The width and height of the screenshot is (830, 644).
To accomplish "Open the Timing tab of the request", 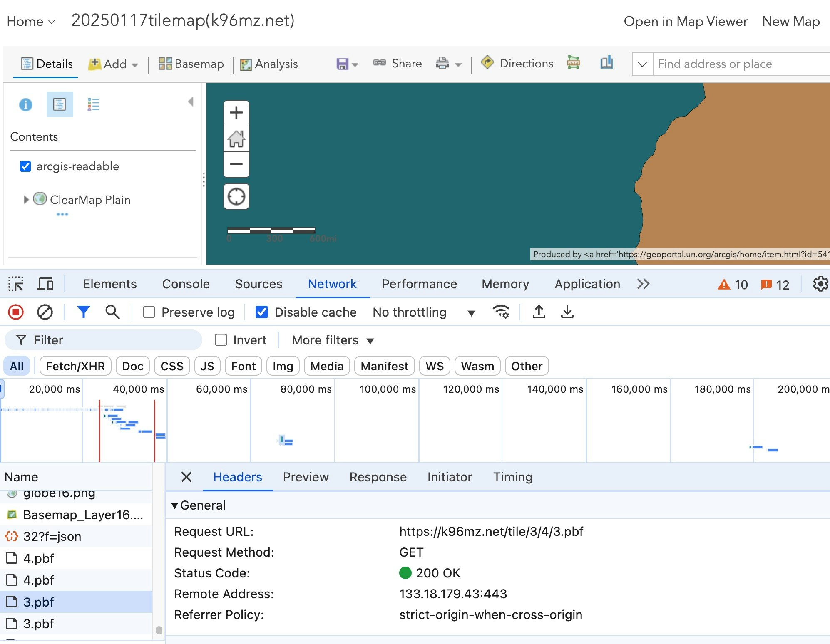I will tap(512, 477).
